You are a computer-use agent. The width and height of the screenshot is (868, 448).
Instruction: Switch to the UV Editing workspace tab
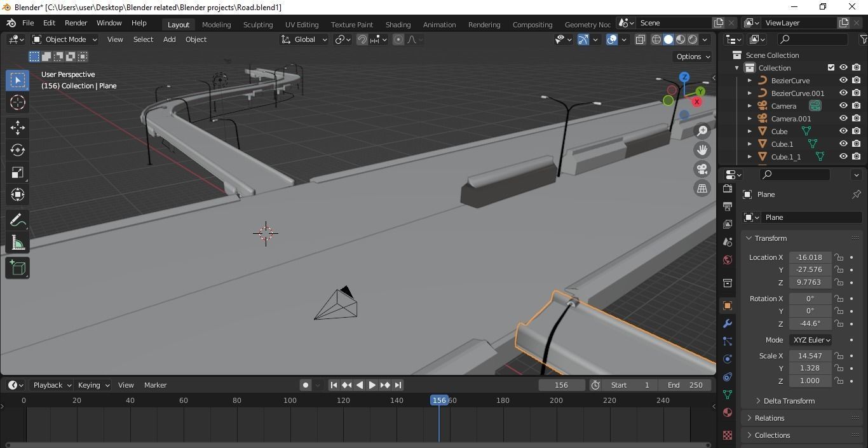302,24
